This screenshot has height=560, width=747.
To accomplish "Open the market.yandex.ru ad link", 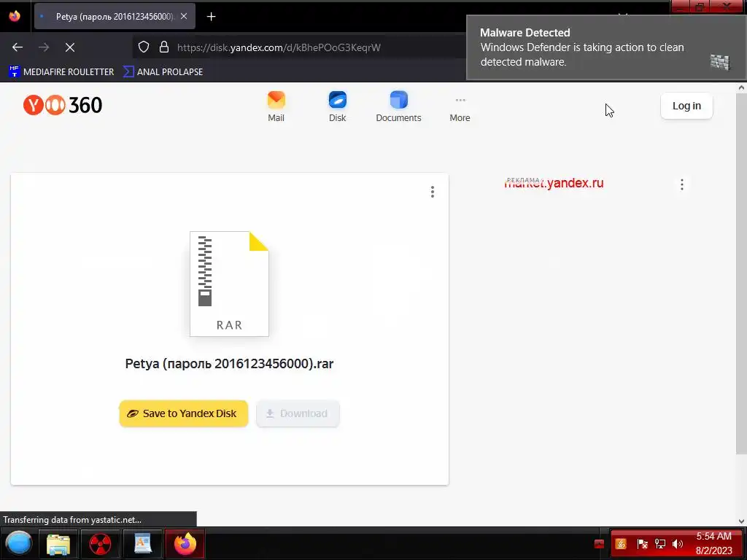I will 554,183.
